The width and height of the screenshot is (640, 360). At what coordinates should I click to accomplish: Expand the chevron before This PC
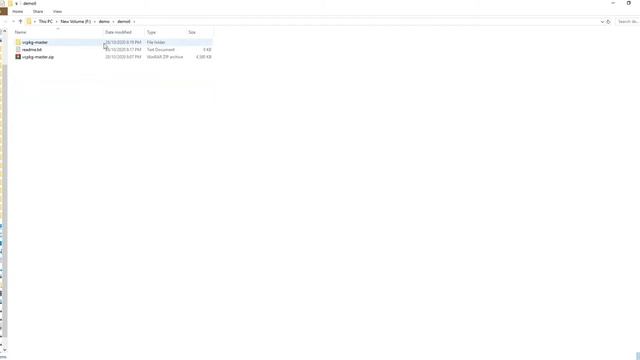click(35, 22)
